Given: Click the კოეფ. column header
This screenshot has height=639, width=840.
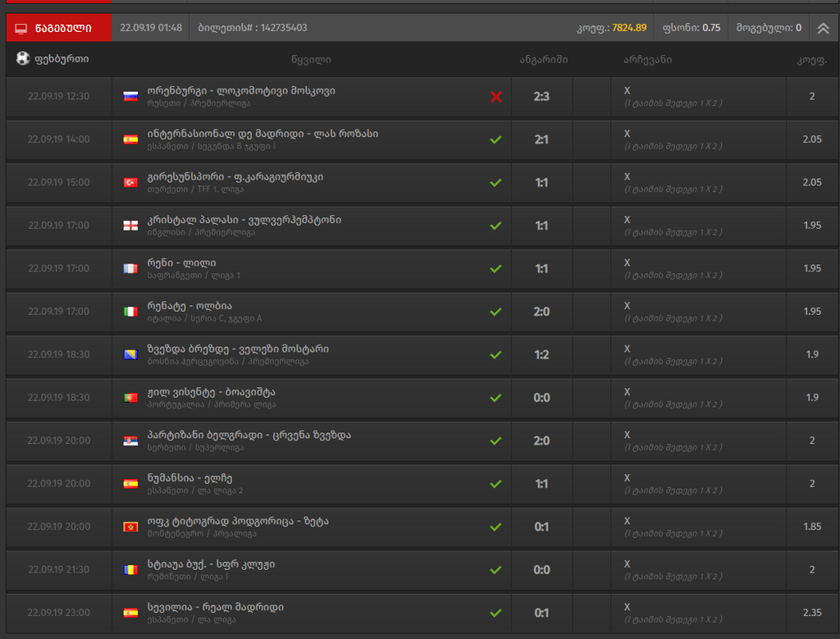Looking at the screenshot, I should point(812,60).
